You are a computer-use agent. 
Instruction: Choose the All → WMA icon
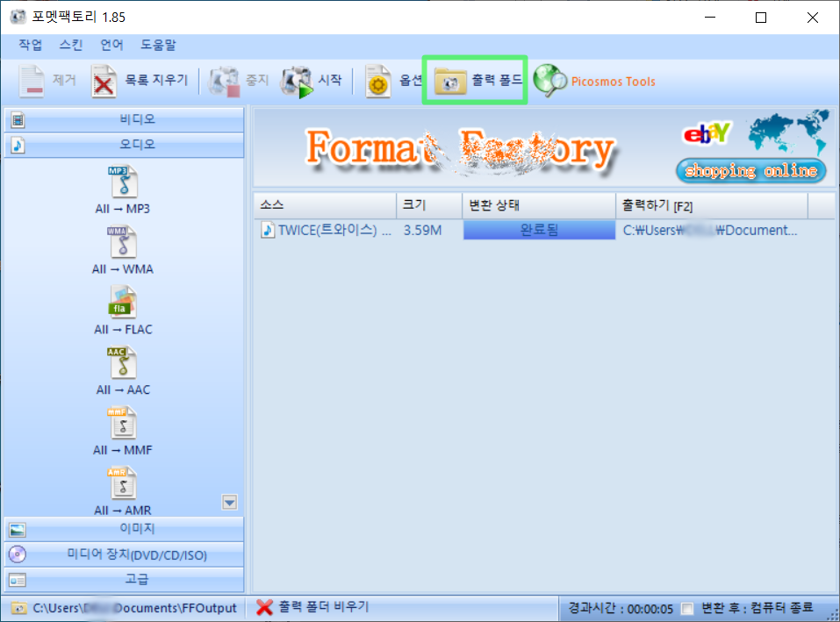tap(122, 241)
